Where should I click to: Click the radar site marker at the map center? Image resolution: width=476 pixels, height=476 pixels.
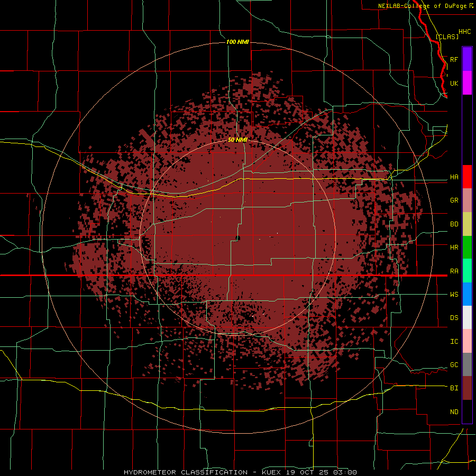click(x=237, y=238)
